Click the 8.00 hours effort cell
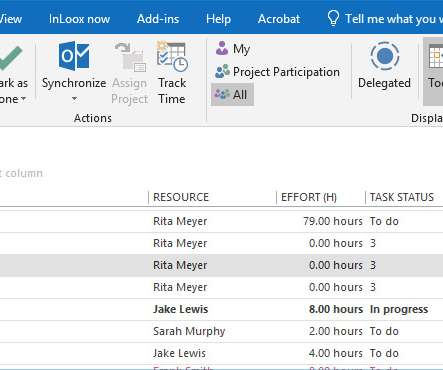Image resolution: width=443 pixels, height=370 pixels. pyautogui.click(x=336, y=309)
